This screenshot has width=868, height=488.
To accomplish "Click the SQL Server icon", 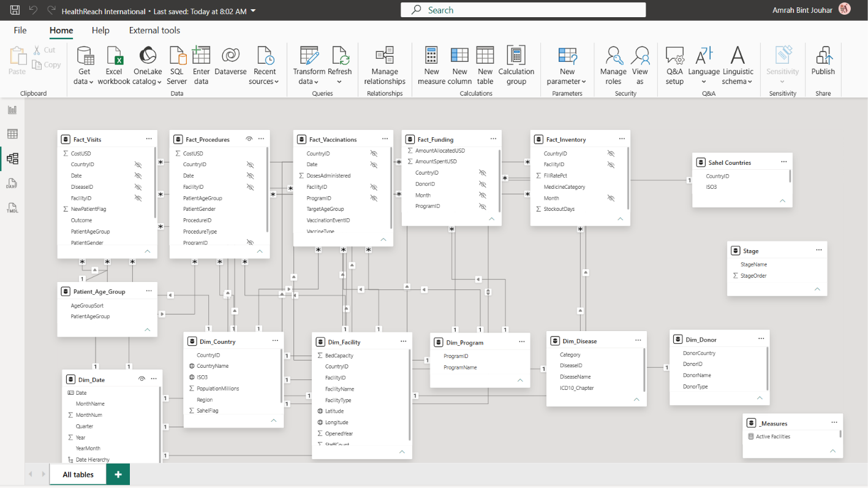I will [176, 56].
